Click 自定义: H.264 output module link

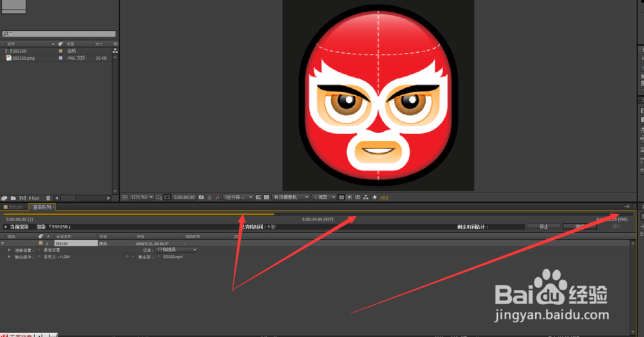[57, 257]
